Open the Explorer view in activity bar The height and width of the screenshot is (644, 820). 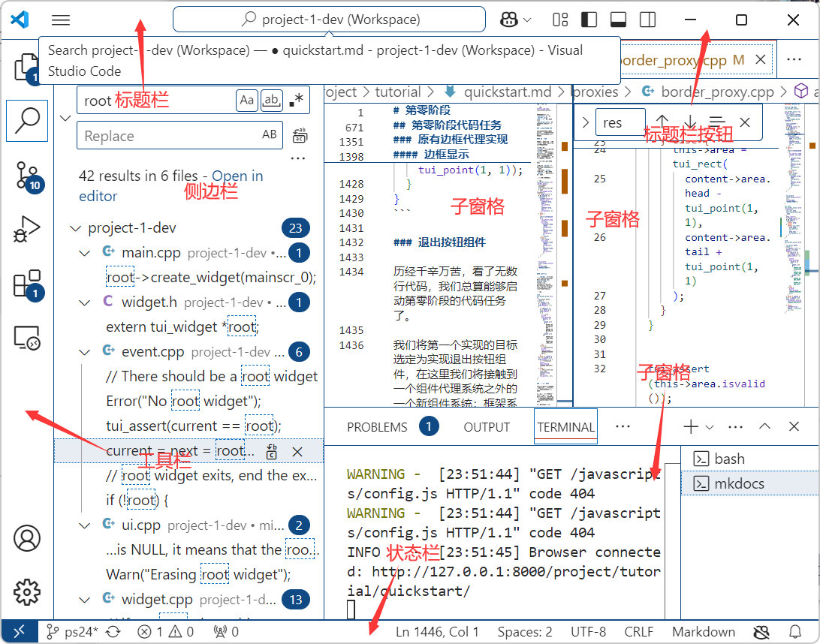pos(26,67)
